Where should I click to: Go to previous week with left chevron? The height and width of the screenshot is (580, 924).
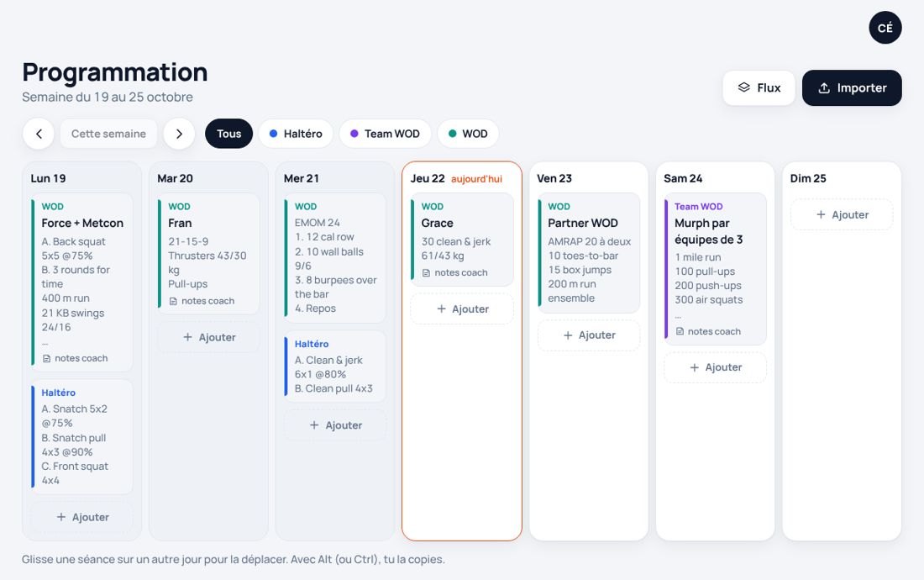(x=39, y=134)
